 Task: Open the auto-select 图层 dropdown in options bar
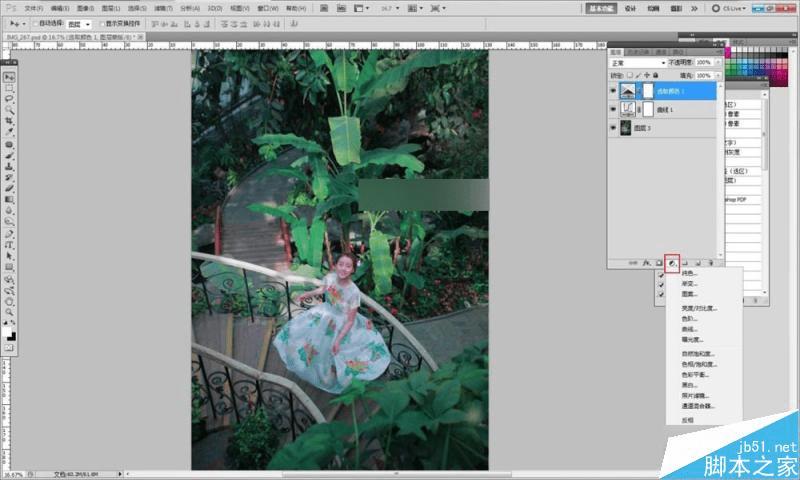[x=80, y=23]
